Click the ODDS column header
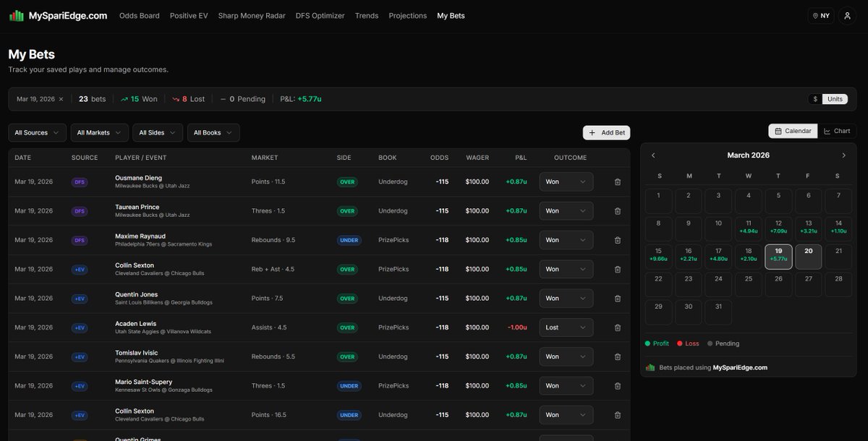 click(x=439, y=158)
